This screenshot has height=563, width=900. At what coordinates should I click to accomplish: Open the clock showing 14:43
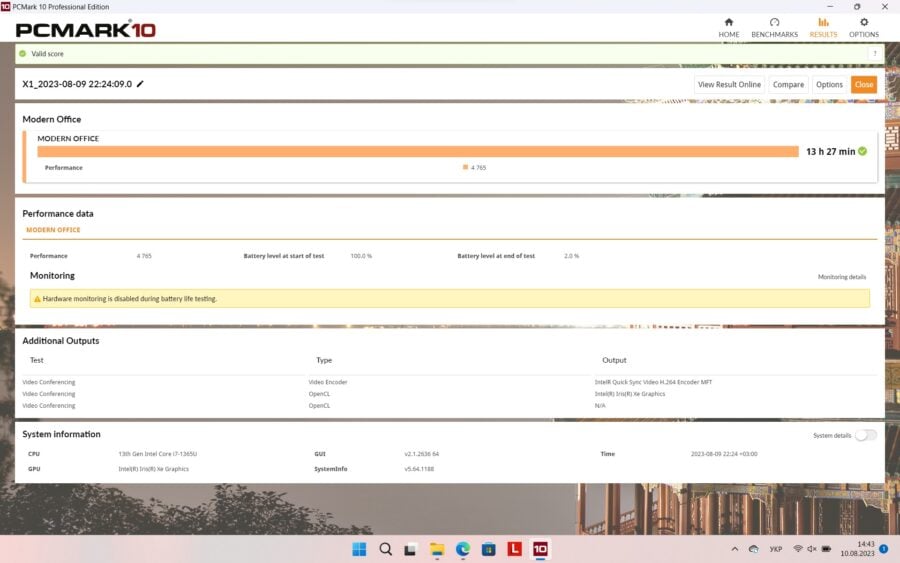[x=858, y=549]
